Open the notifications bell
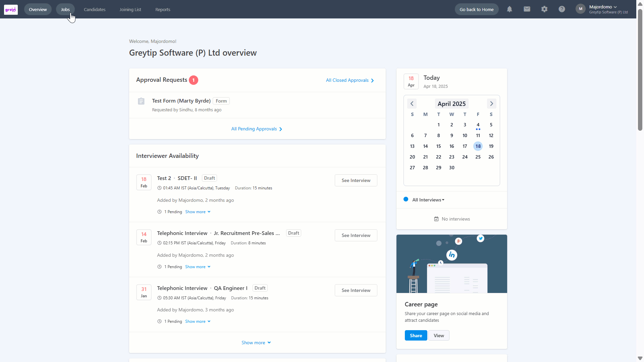The image size is (644, 362). point(509,9)
